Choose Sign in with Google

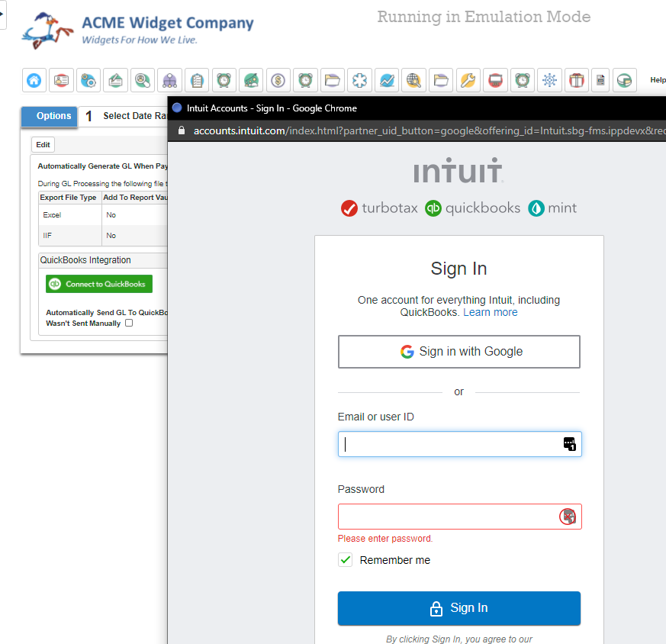tap(459, 352)
